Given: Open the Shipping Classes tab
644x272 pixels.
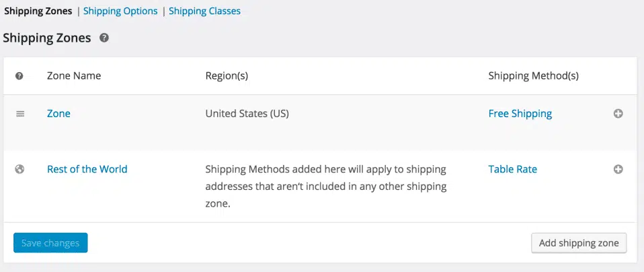Looking at the screenshot, I should [x=204, y=11].
